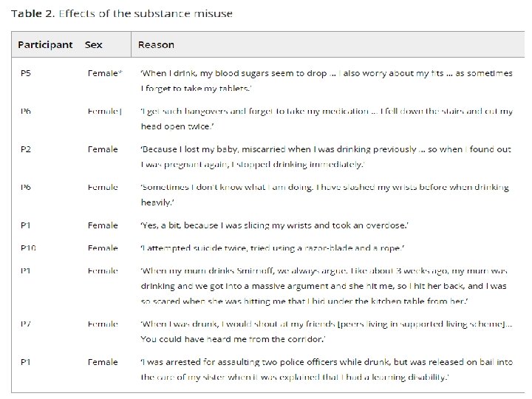Click Female in the P10 row
This screenshot has height=399, width=532.
[103, 248]
